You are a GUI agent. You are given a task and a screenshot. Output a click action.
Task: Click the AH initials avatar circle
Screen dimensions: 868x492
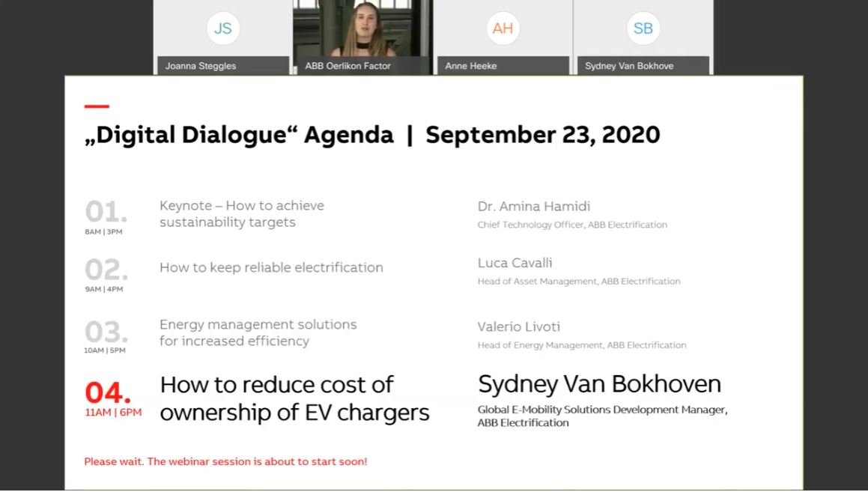click(x=503, y=28)
